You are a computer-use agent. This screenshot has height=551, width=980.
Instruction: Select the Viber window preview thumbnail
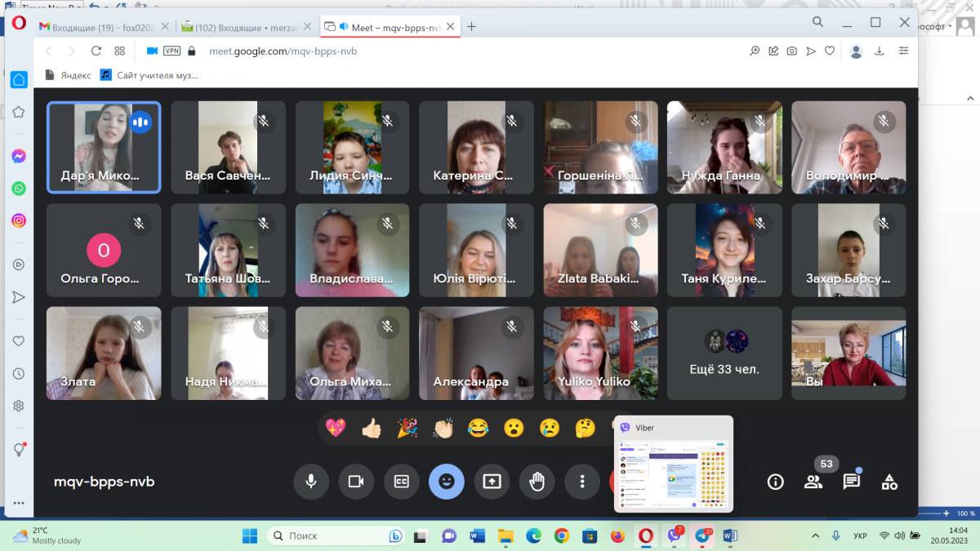pos(673,471)
